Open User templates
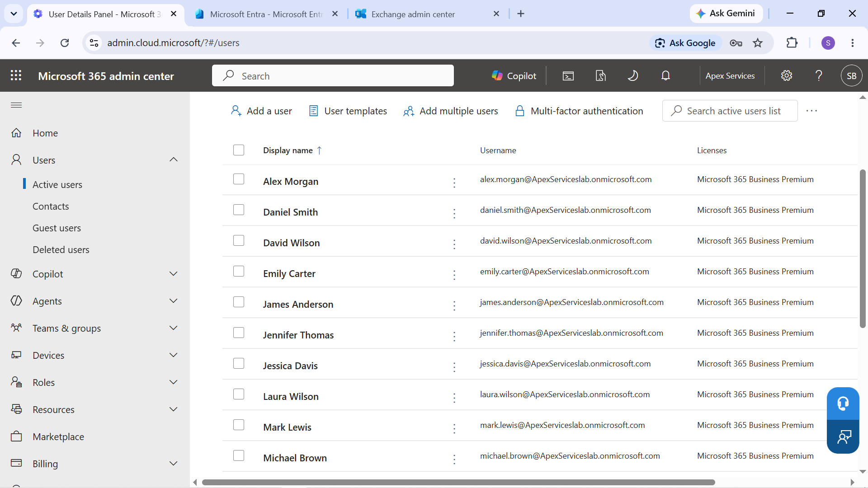 (348, 111)
